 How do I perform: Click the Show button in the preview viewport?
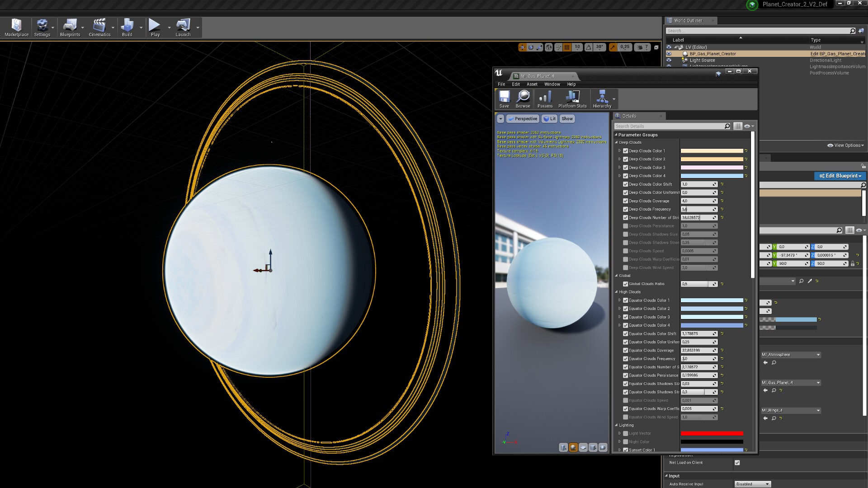pyautogui.click(x=567, y=118)
